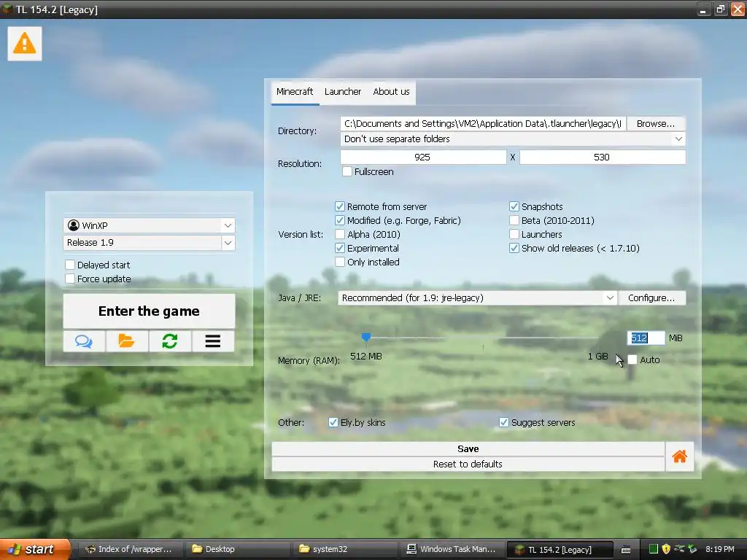Switch to Windows Task Manager taskbar item

click(451, 549)
